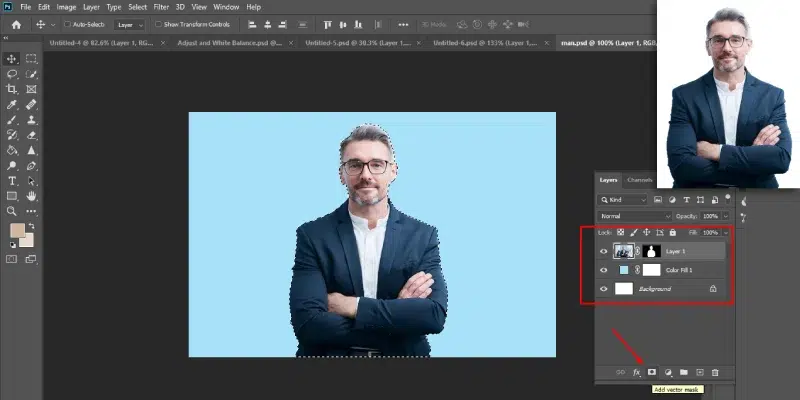This screenshot has height=400, width=800.
Task: Select the Rectangle shape tool
Action: pyautogui.click(x=12, y=196)
